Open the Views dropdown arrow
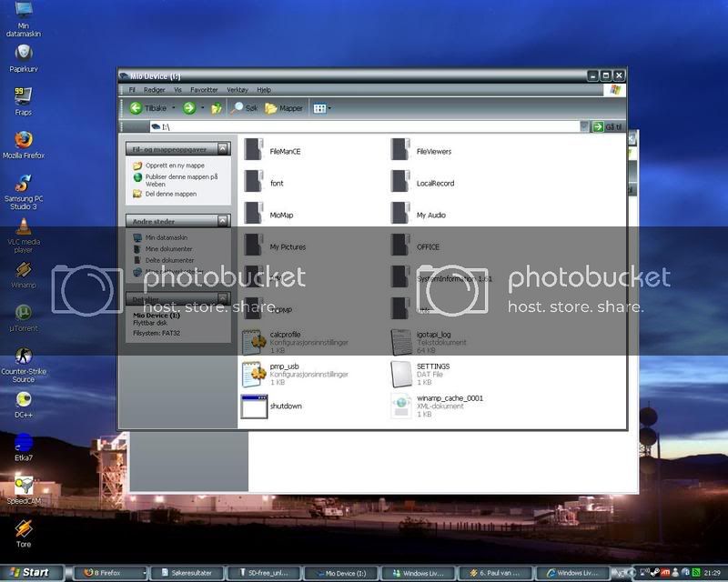728x582 pixels. [329, 108]
